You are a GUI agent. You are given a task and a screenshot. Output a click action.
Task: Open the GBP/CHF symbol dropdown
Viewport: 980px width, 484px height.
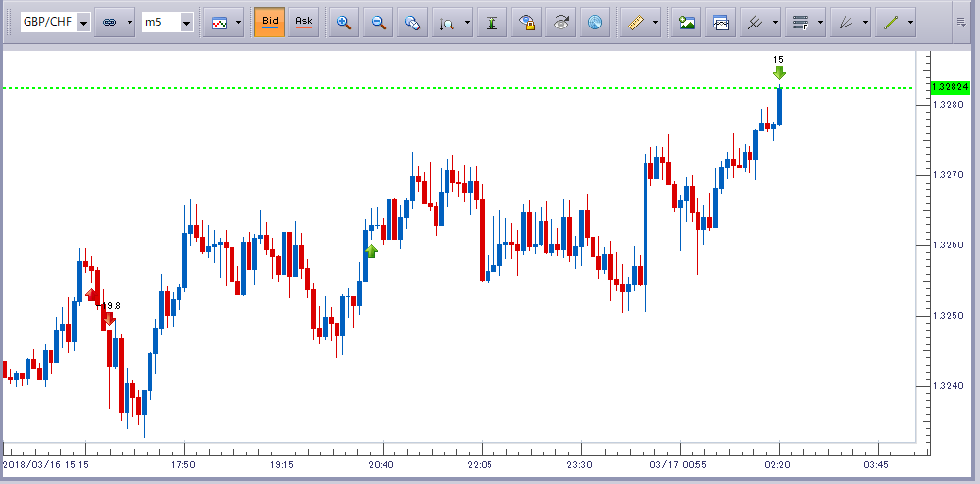[x=83, y=23]
